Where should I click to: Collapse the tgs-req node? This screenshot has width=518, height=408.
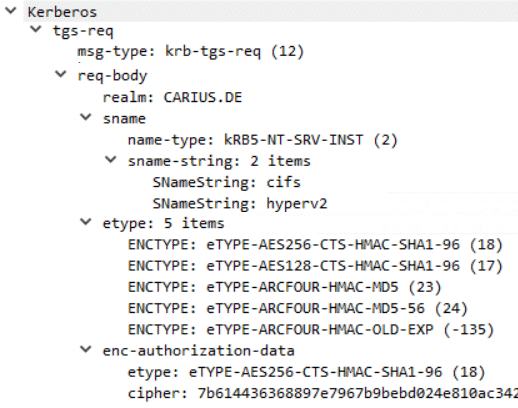tap(36, 29)
